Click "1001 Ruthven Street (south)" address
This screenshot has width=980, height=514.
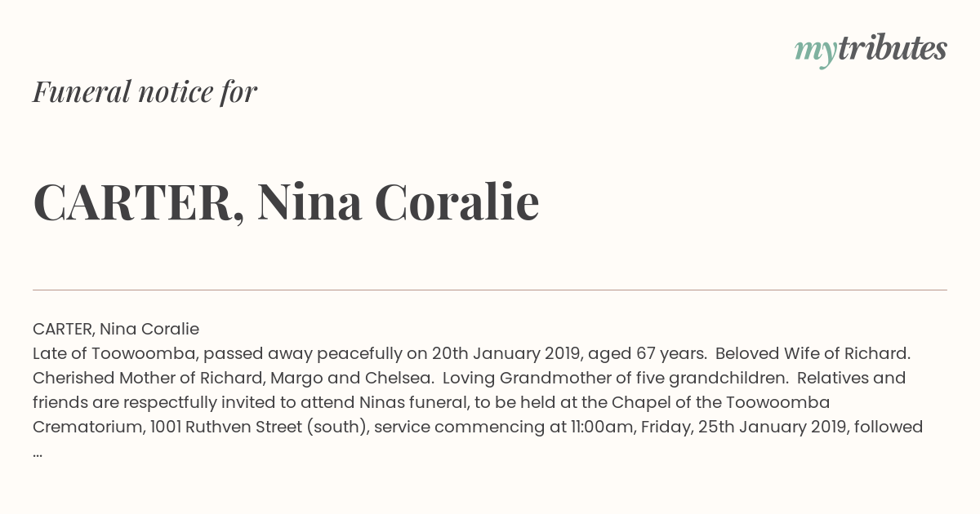click(259, 427)
